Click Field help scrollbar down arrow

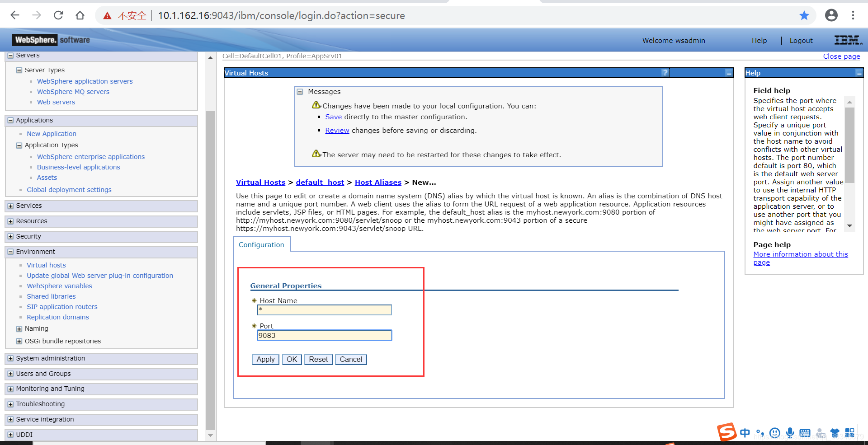tap(849, 226)
